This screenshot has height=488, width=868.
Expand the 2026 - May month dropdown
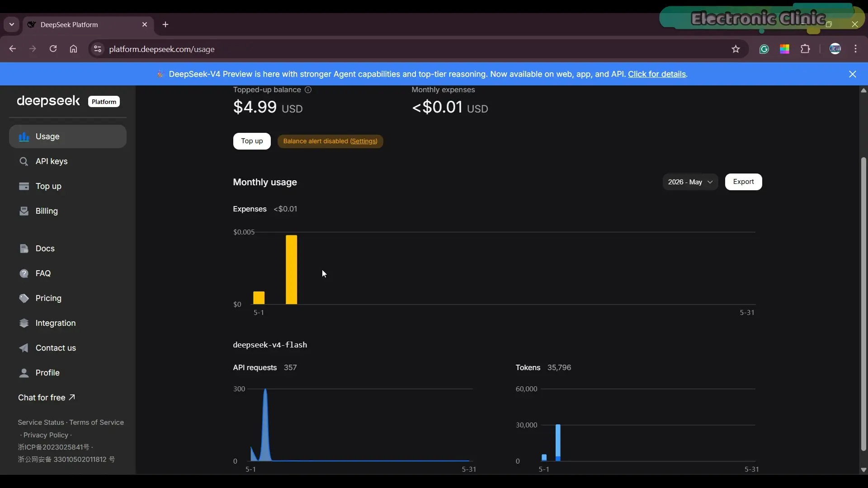point(690,182)
